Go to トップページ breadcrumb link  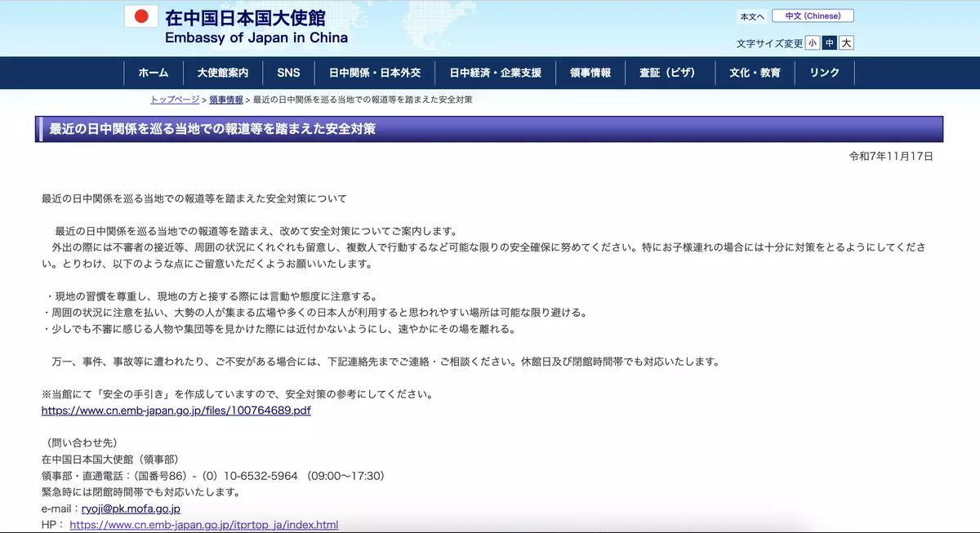175,100
